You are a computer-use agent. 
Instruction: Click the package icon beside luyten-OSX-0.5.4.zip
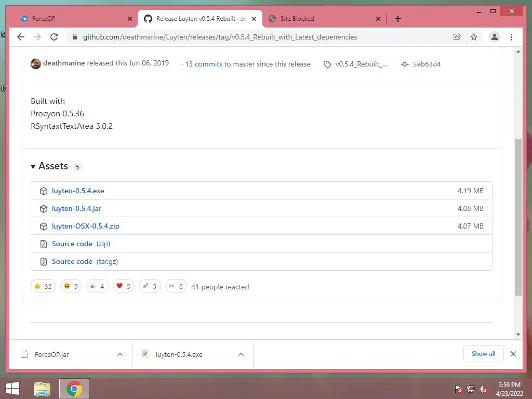44,227
